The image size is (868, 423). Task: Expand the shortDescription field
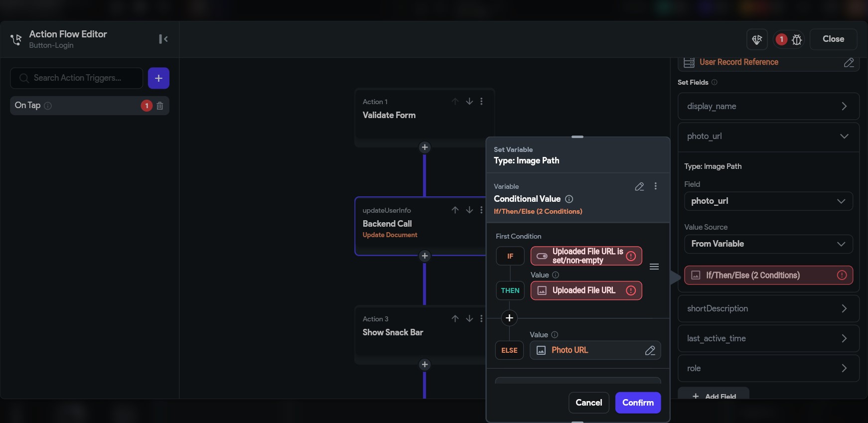pyautogui.click(x=768, y=309)
